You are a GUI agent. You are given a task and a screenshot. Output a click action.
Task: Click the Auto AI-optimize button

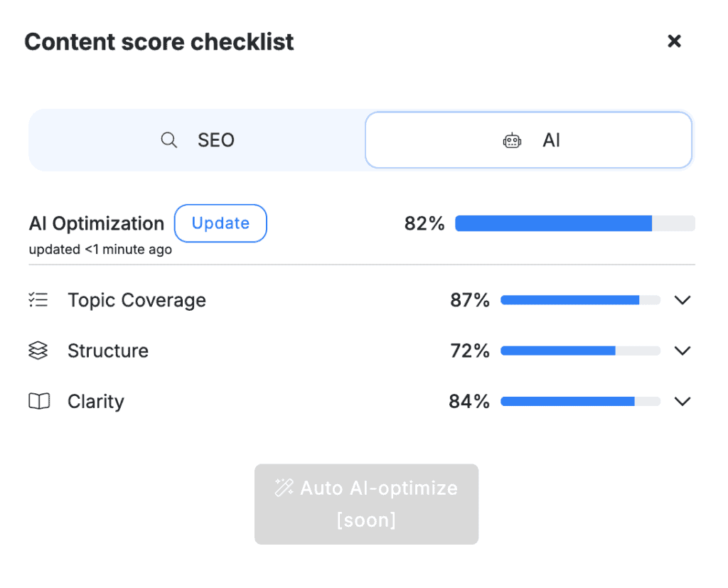pyautogui.click(x=366, y=504)
